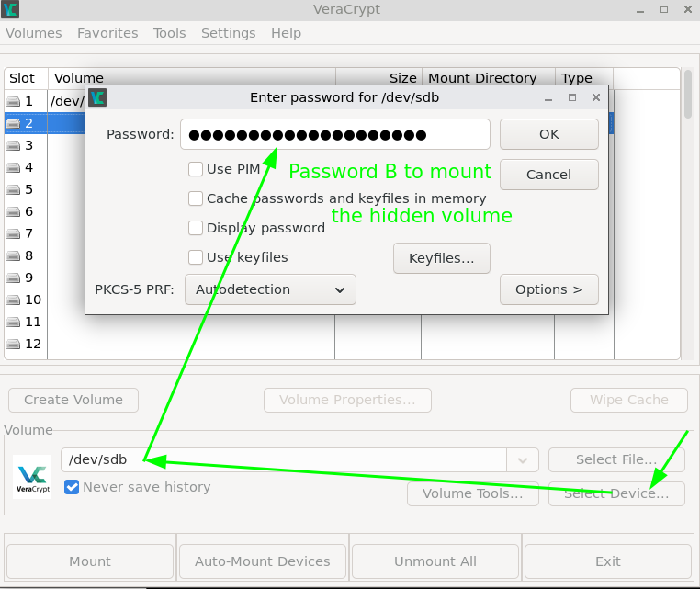Sort by the Volume column header
The height and width of the screenshot is (589, 700).
point(191,79)
